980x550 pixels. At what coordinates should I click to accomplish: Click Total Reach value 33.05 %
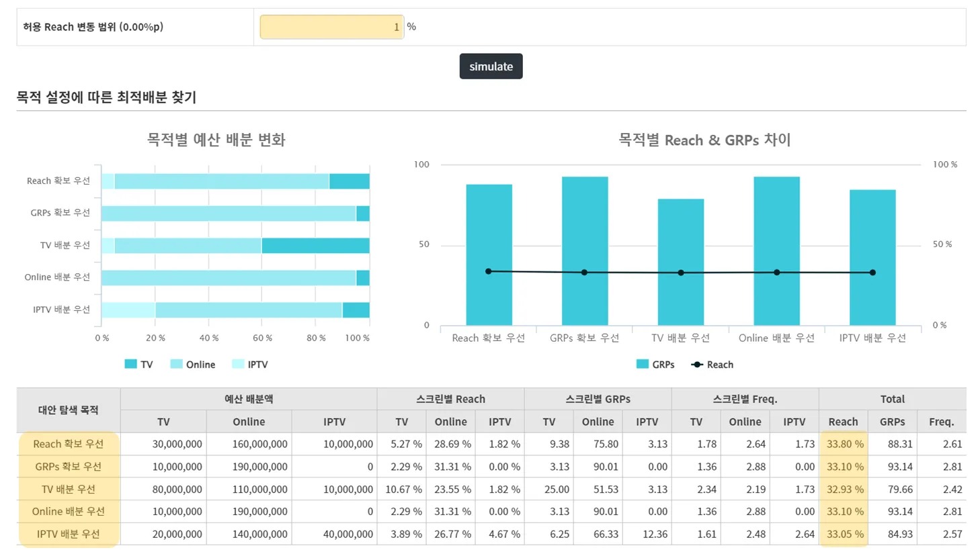pyautogui.click(x=844, y=534)
